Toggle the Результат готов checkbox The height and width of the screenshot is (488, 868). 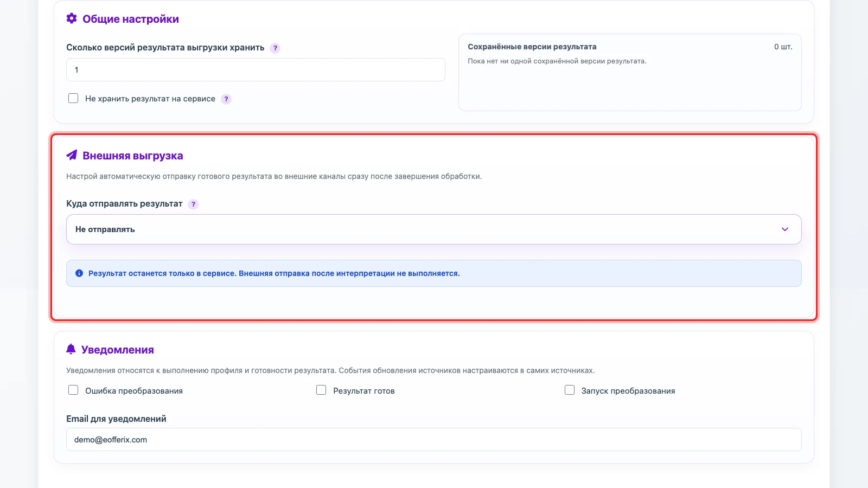(321, 390)
